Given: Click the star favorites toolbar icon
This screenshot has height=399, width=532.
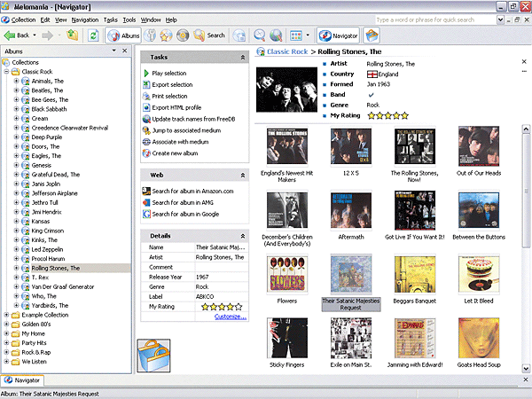Looking at the screenshot, I should [167, 35].
